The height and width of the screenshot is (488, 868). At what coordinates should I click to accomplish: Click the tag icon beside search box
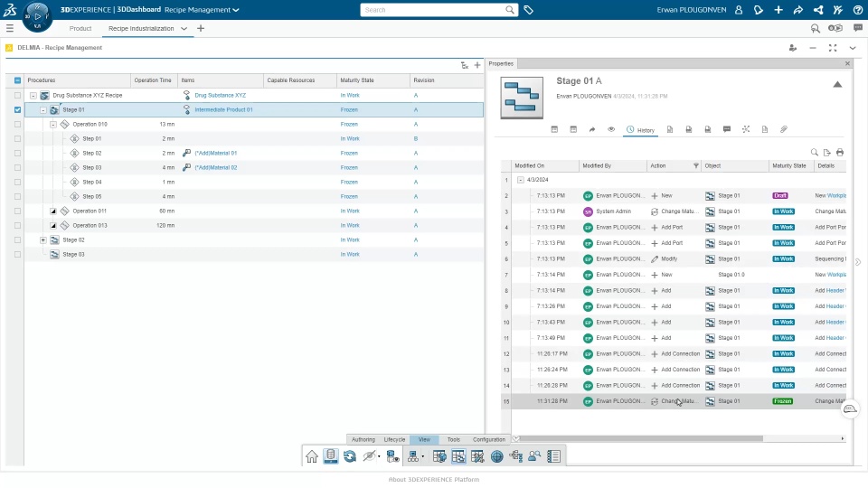pos(529,10)
